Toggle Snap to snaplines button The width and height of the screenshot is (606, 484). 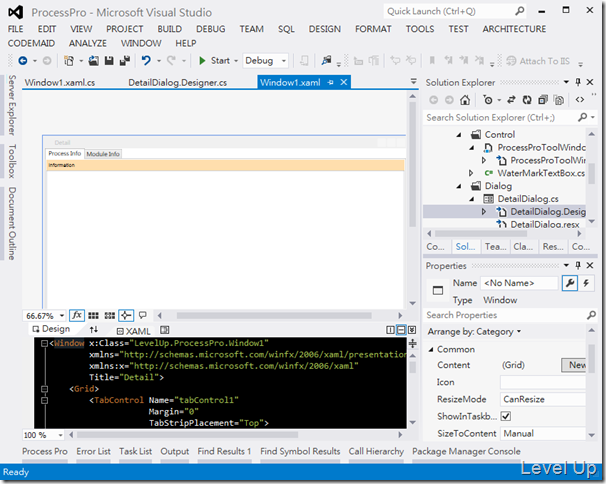point(126,315)
